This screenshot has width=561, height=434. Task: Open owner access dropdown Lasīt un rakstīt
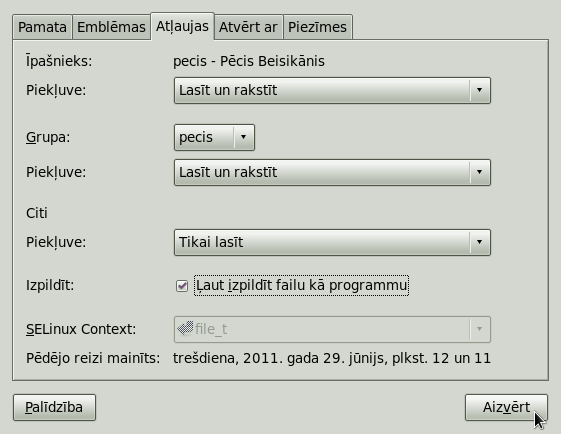point(332,91)
